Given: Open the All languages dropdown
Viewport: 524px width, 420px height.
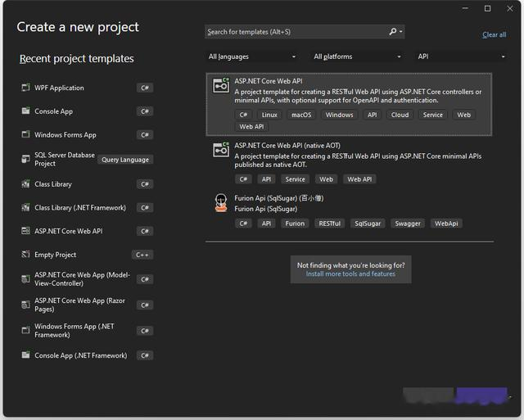Looking at the screenshot, I should pyautogui.click(x=251, y=56).
